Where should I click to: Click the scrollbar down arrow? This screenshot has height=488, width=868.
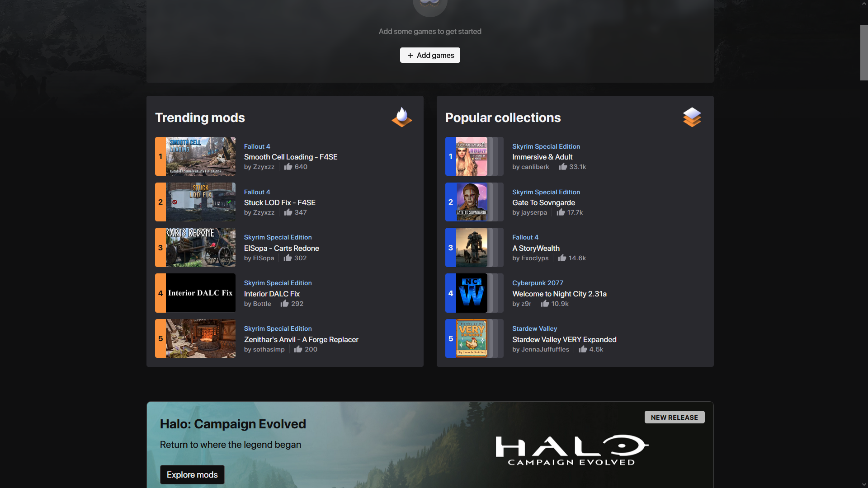[x=864, y=484]
